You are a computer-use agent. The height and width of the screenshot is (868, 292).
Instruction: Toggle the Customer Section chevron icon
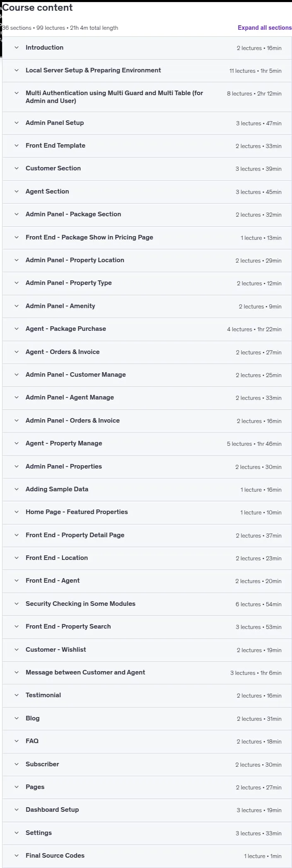tap(17, 168)
